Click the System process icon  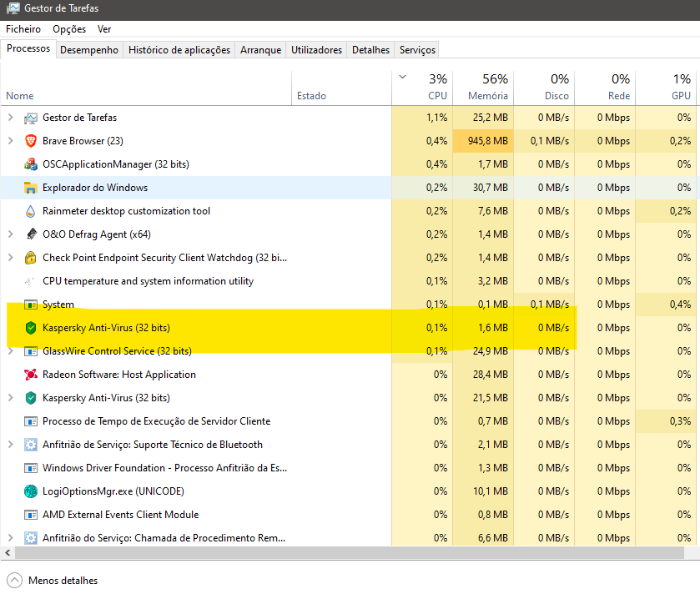click(30, 305)
